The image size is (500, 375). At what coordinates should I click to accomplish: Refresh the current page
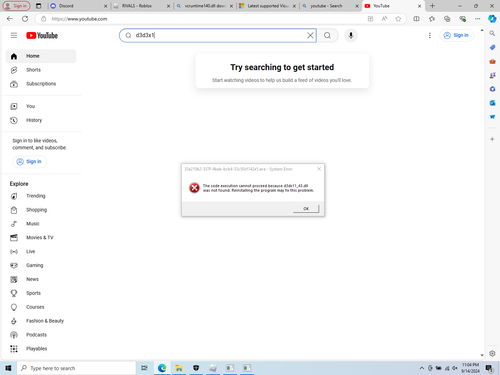point(25,19)
